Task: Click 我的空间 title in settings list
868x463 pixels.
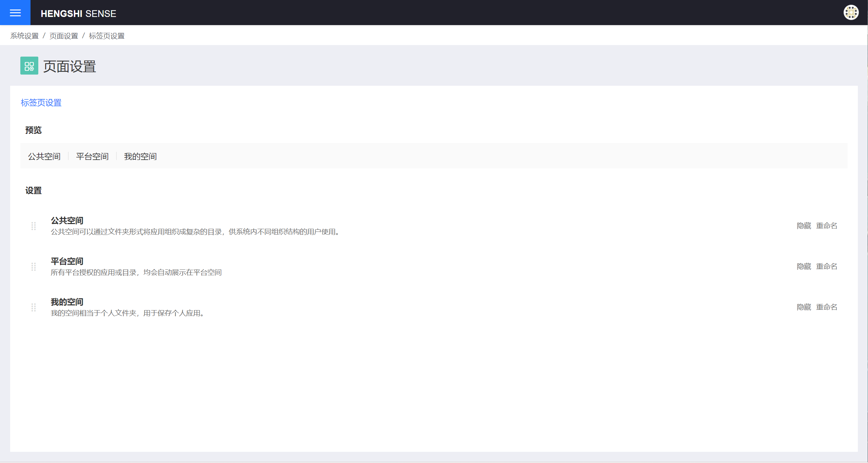Action: [67, 302]
